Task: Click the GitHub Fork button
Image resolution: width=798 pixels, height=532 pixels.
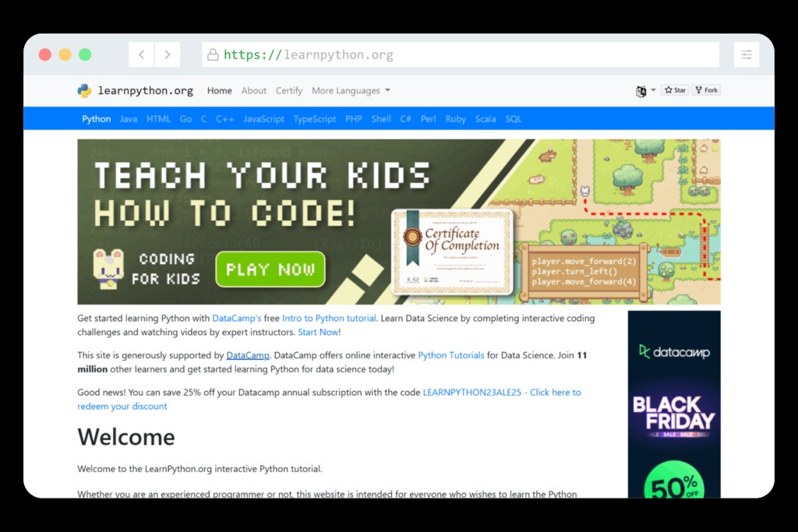Action: point(706,90)
